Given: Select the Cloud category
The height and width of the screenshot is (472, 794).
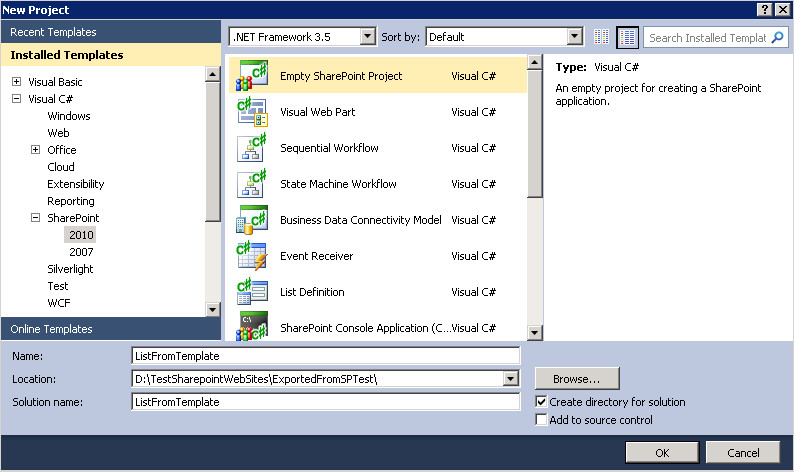Looking at the screenshot, I should (61, 167).
